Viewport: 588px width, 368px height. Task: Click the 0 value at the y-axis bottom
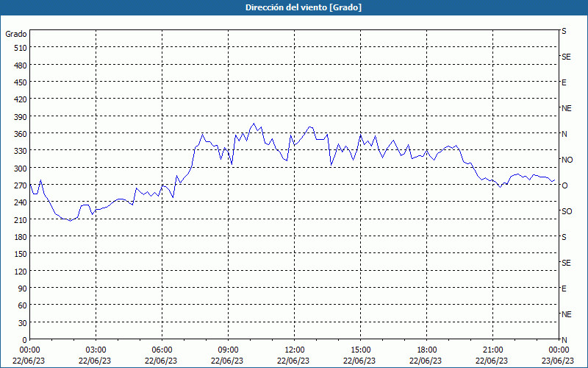pos(24,340)
